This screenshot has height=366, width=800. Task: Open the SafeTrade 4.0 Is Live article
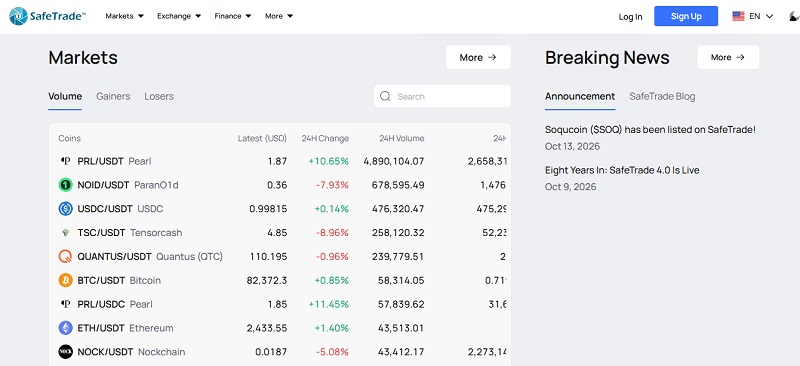pos(622,170)
